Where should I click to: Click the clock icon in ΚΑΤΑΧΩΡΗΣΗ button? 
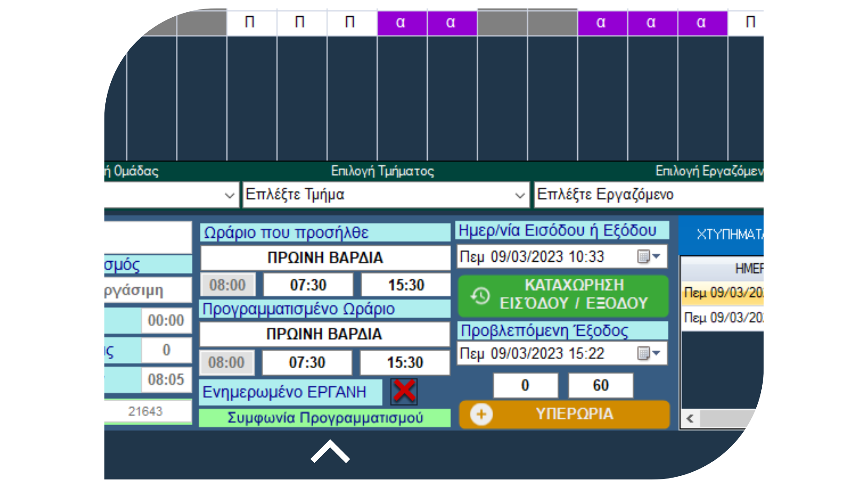click(x=480, y=296)
